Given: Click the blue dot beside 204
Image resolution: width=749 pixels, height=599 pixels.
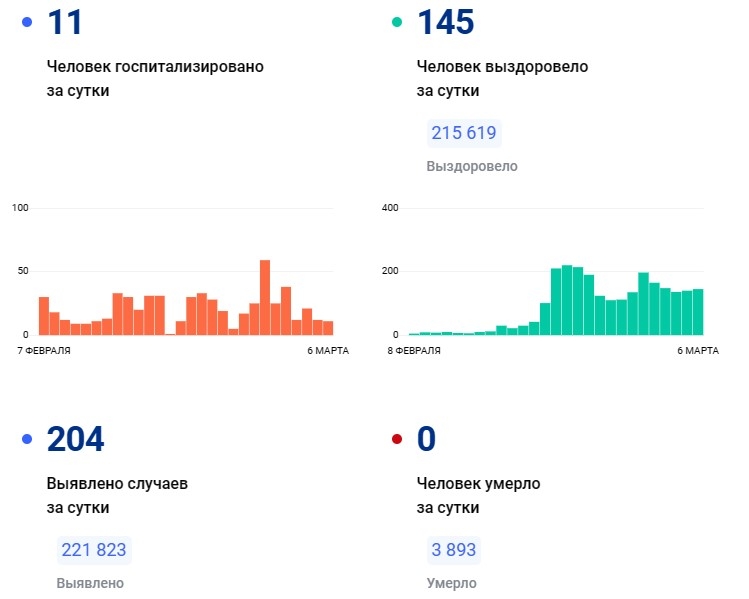Looking at the screenshot, I should coord(27,439).
